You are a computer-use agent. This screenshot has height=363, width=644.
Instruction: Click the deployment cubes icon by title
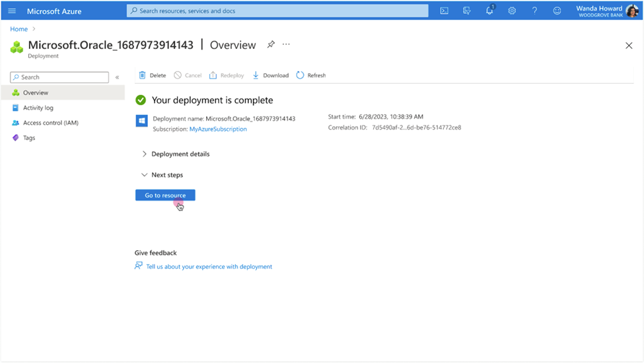17,47
